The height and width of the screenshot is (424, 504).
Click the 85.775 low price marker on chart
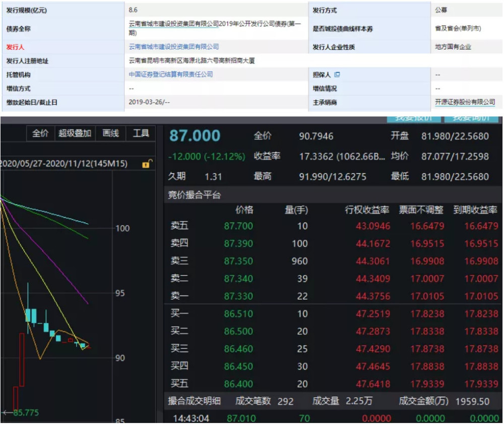click(x=26, y=412)
